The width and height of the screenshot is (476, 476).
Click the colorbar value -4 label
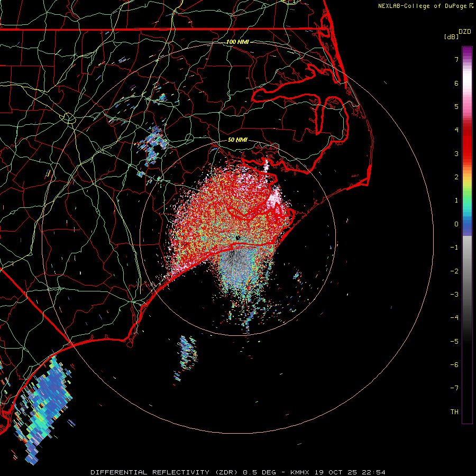(454, 318)
